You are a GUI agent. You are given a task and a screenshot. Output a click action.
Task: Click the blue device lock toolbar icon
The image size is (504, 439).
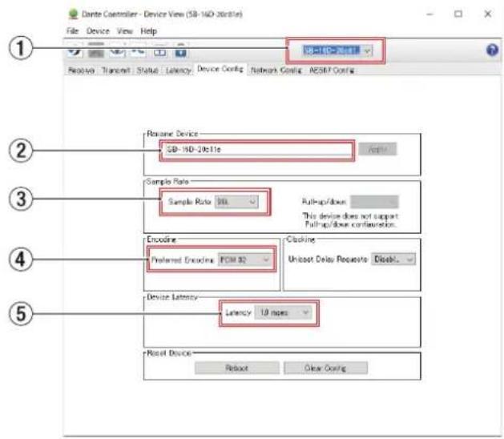(180, 50)
